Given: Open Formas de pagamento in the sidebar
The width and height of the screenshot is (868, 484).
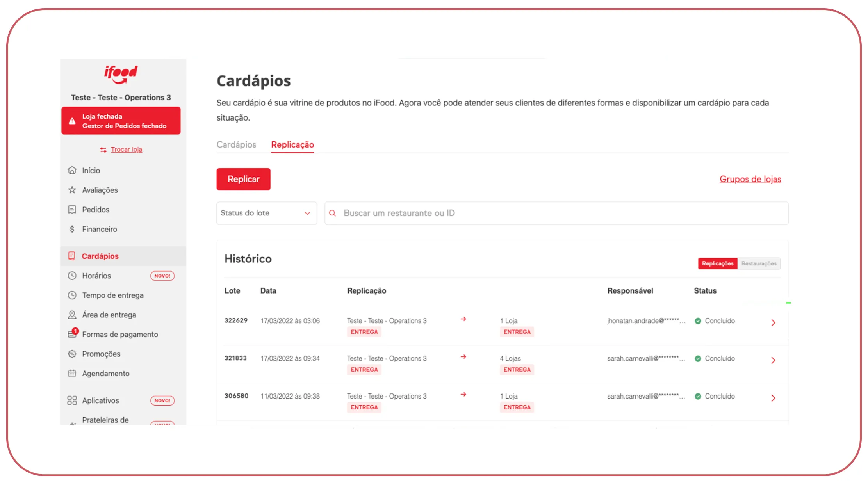Looking at the screenshot, I should tap(120, 334).
